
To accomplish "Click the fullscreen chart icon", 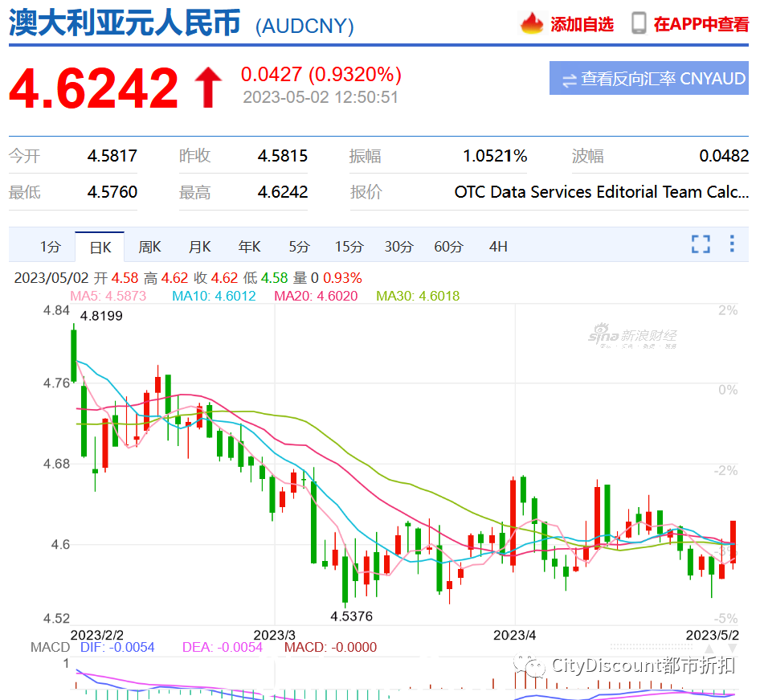I will click(x=701, y=244).
